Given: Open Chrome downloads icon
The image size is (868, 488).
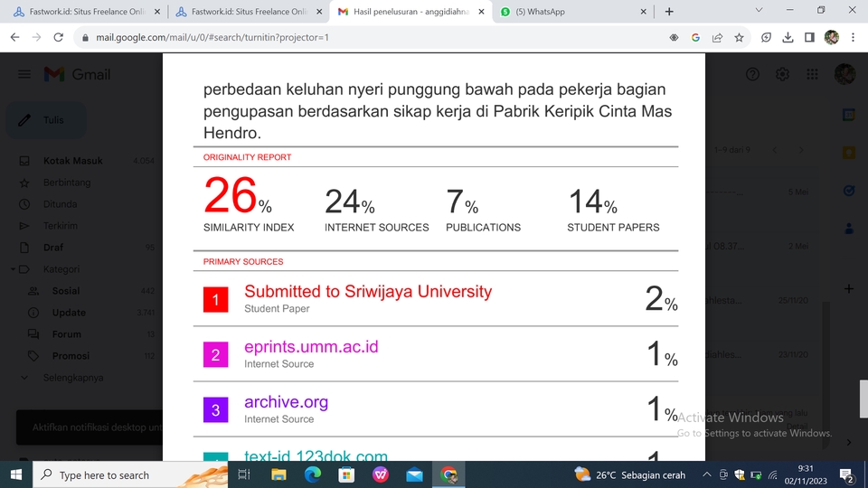Looking at the screenshot, I should pyautogui.click(x=788, y=37).
